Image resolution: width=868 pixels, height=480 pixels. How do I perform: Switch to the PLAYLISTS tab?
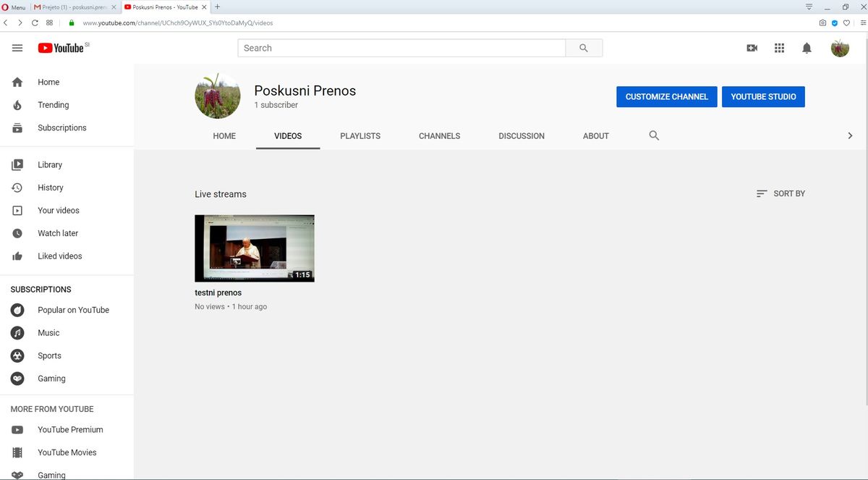point(360,135)
